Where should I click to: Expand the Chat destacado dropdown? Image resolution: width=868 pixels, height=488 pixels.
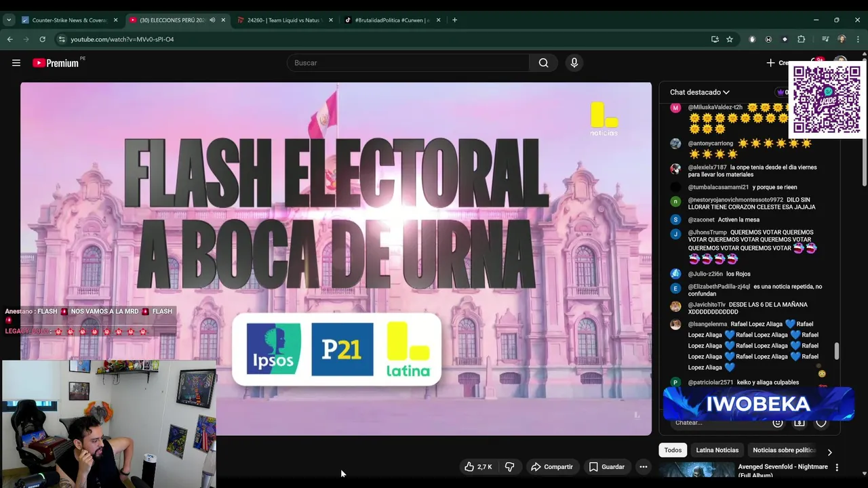(x=700, y=92)
